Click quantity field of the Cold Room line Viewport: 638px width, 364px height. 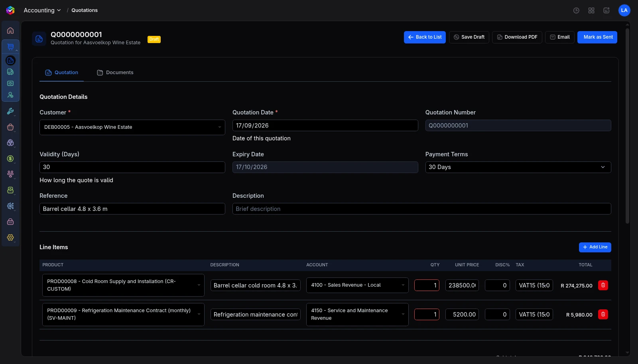(427, 285)
